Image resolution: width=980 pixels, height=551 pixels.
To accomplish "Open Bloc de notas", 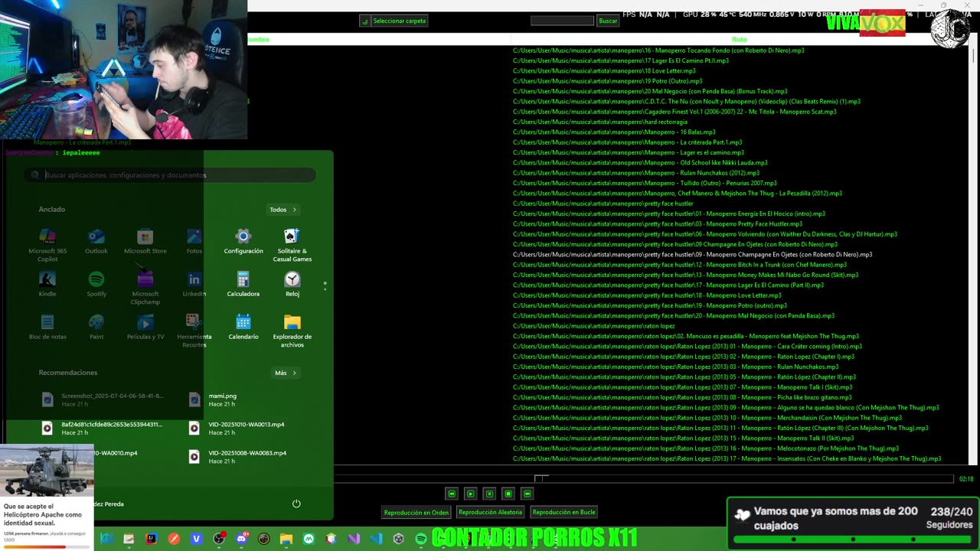I will pos(47,327).
